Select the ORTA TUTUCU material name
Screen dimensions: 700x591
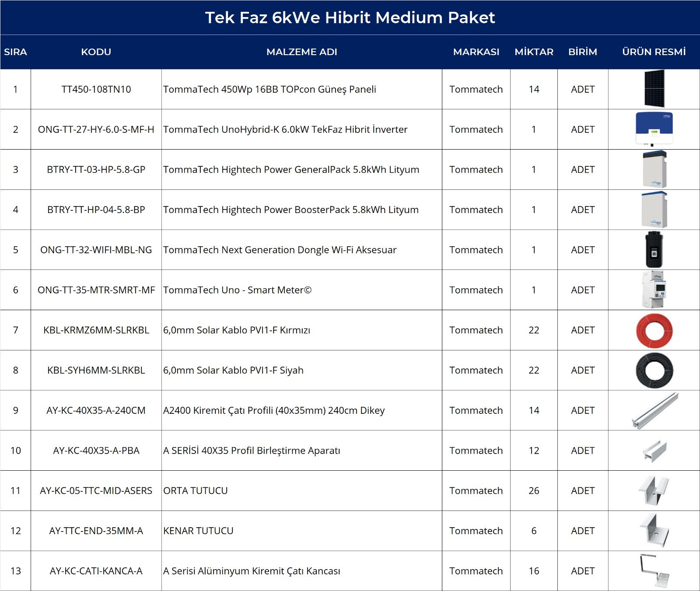196,490
